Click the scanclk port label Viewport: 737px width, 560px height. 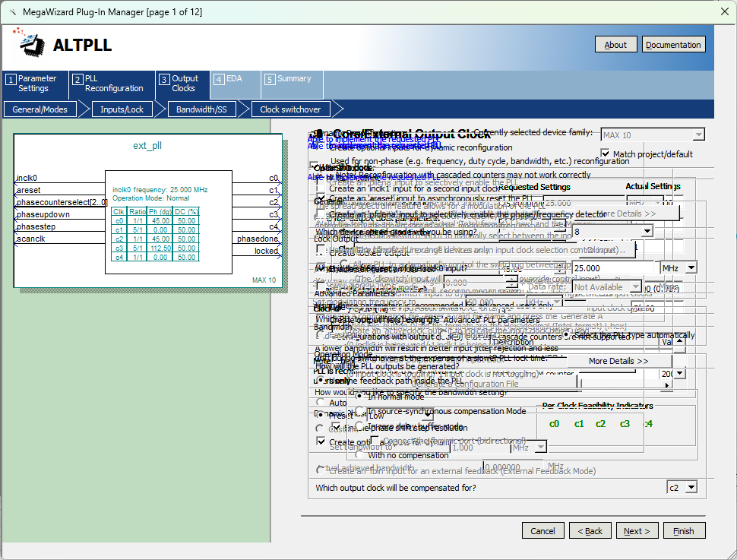pos(31,239)
